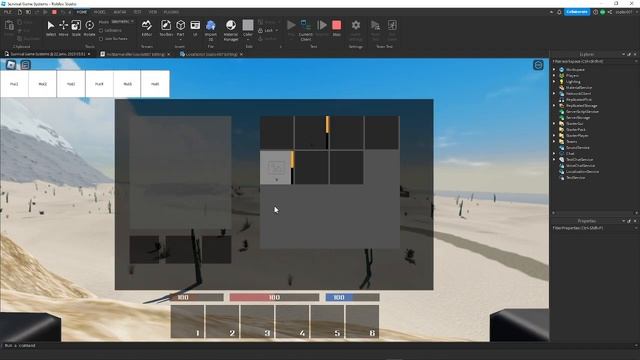
Task: Open the Color dropdown arrow
Action: click(248, 40)
